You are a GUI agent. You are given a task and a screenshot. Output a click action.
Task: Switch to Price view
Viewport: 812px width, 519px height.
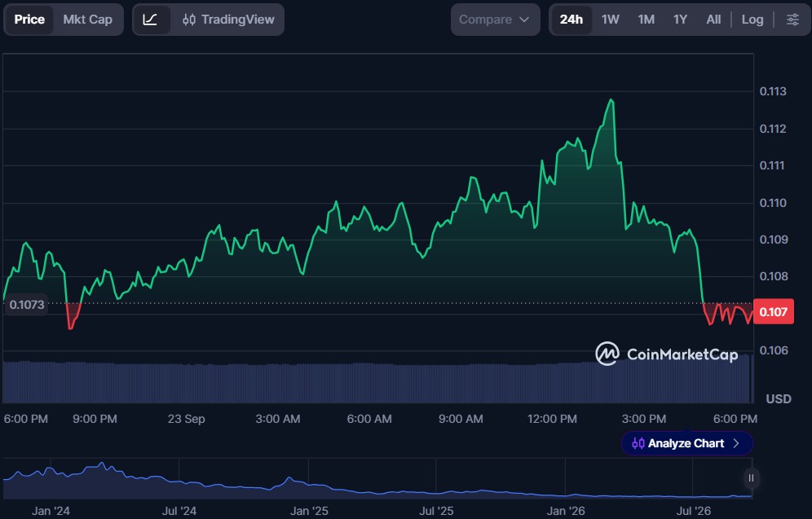coord(29,20)
